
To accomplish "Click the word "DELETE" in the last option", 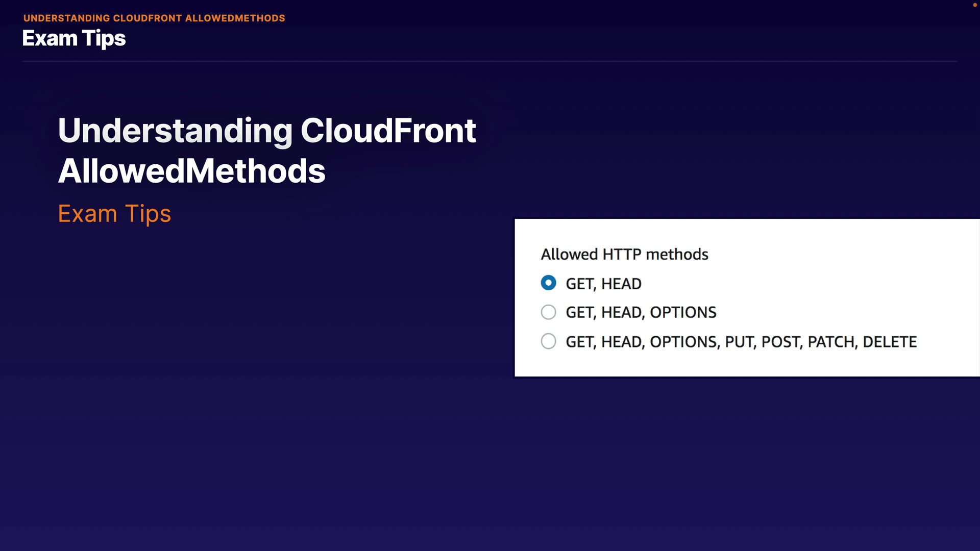I will [x=889, y=342].
